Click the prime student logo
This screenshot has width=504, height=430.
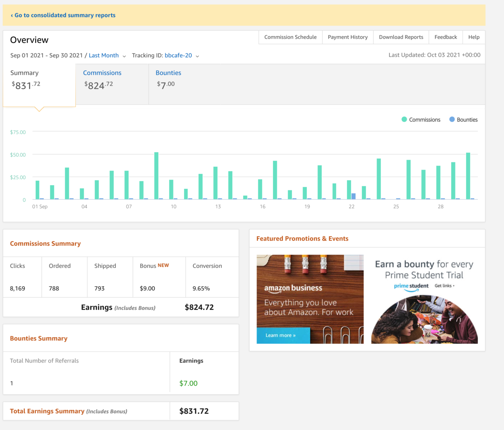pos(411,287)
